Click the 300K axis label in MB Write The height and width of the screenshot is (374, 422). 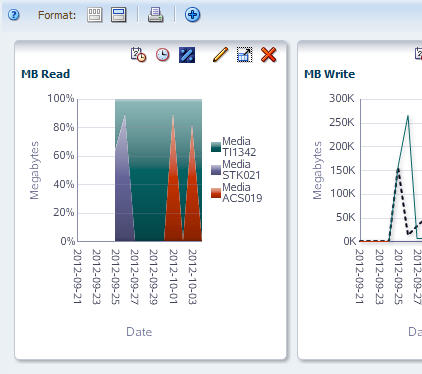pyautogui.click(x=342, y=98)
